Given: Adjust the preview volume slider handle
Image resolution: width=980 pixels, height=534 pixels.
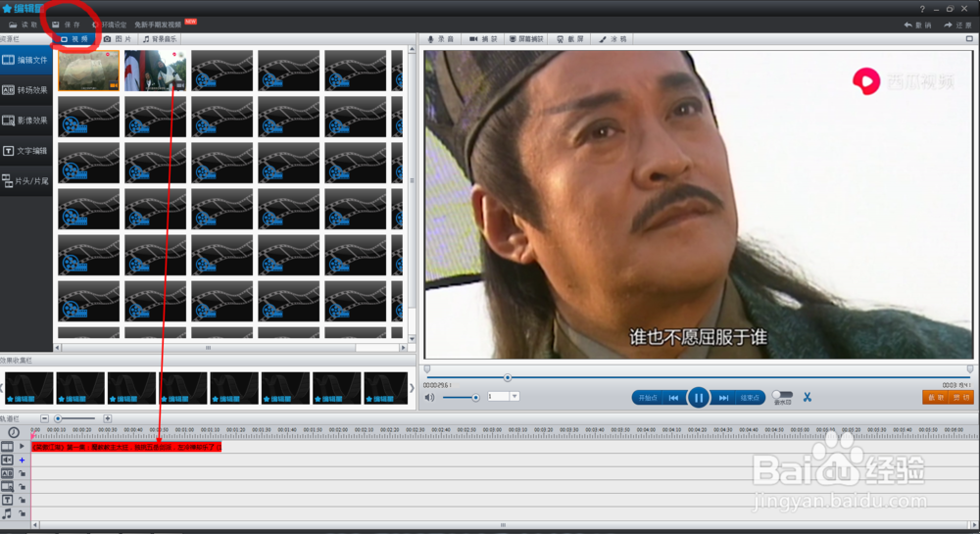Looking at the screenshot, I should [x=475, y=397].
